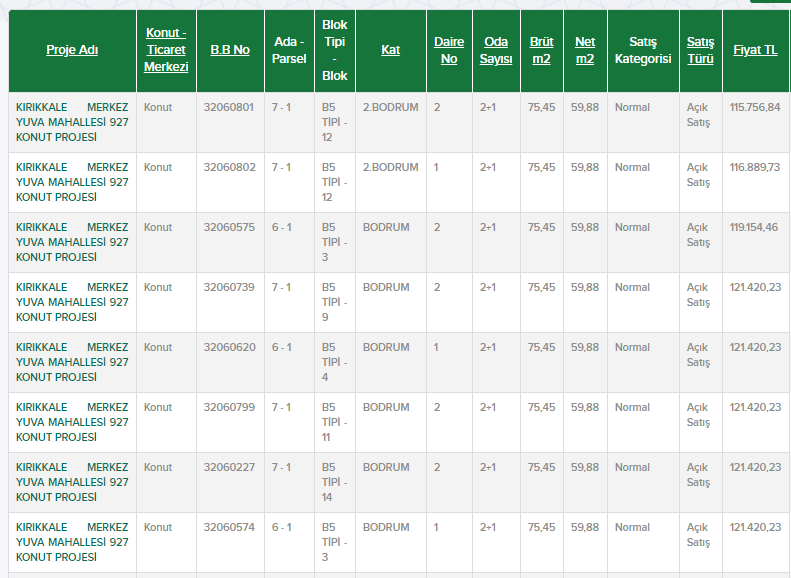This screenshot has width=791, height=578.
Task: Sort by the Kat column header
Action: (390, 50)
